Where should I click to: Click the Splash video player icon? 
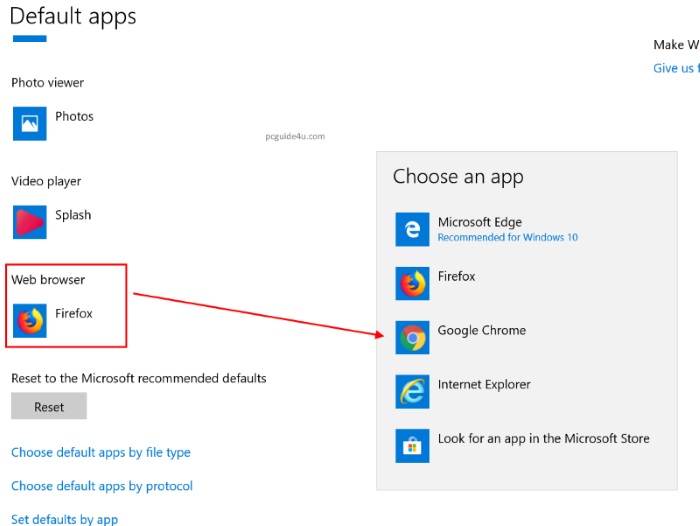point(29,221)
